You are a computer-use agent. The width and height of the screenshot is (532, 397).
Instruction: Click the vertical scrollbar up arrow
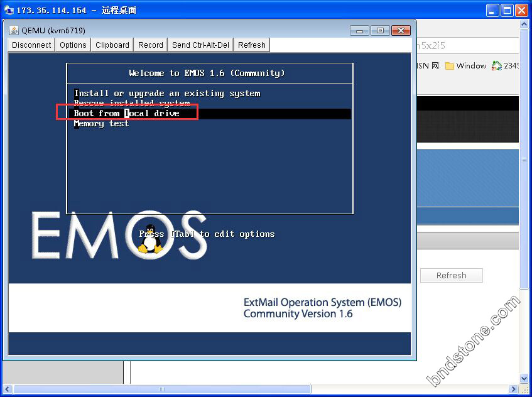click(x=524, y=24)
